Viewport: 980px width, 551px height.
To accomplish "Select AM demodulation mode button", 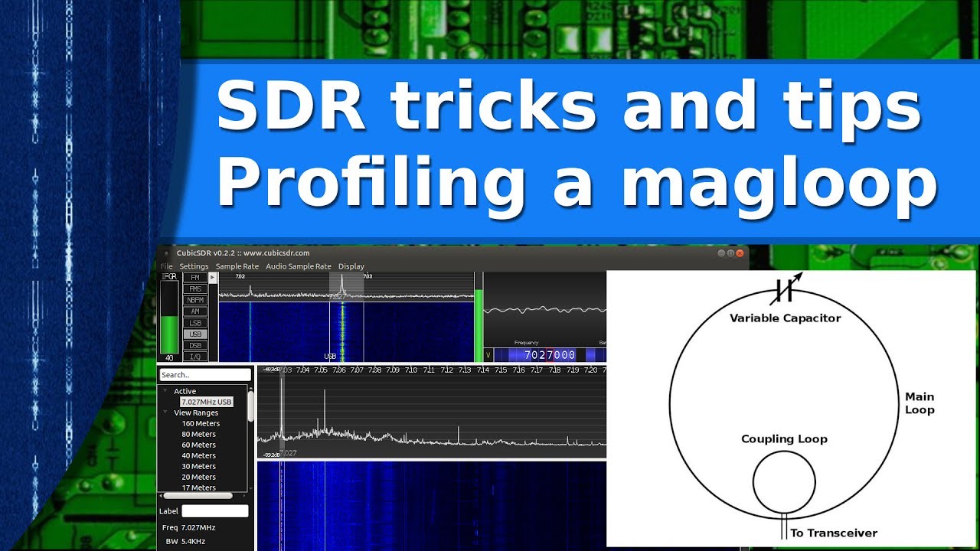I will click(x=194, y=311).
